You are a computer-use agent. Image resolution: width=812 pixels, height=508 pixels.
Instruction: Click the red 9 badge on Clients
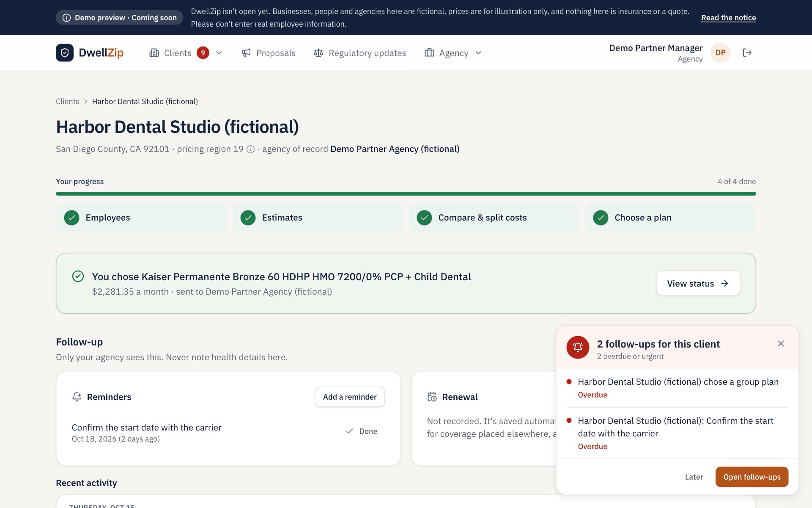point(203,53)
